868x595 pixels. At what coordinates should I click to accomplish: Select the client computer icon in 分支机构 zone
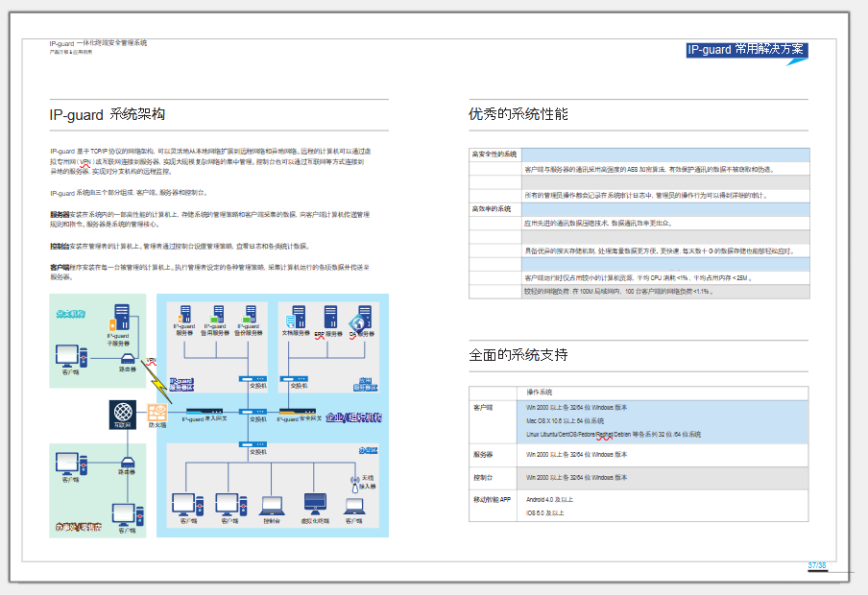tap(71, 356)
